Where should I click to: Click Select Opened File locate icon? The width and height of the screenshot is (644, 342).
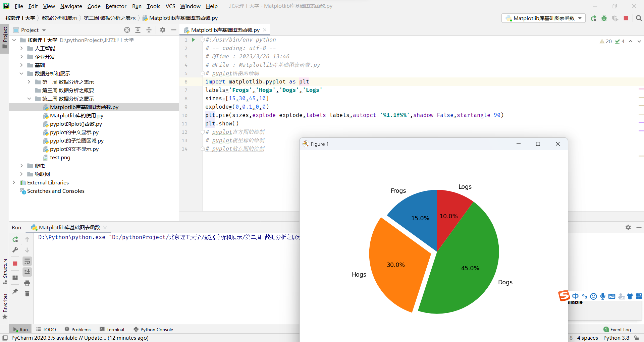pyautogui.click(x=127, y=30)
